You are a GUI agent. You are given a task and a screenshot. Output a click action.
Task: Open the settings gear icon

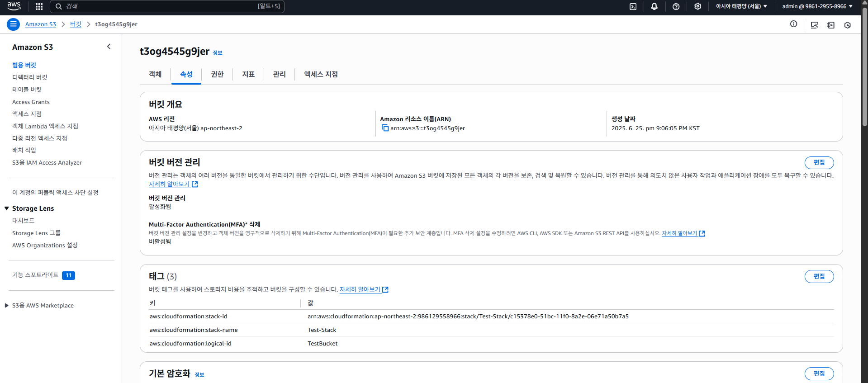pos(697,6)
